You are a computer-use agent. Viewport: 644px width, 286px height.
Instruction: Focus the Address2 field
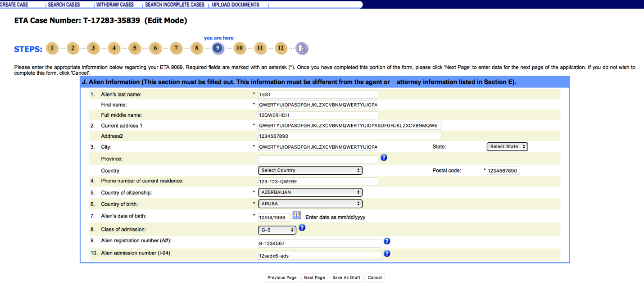(x=349, y=136)
